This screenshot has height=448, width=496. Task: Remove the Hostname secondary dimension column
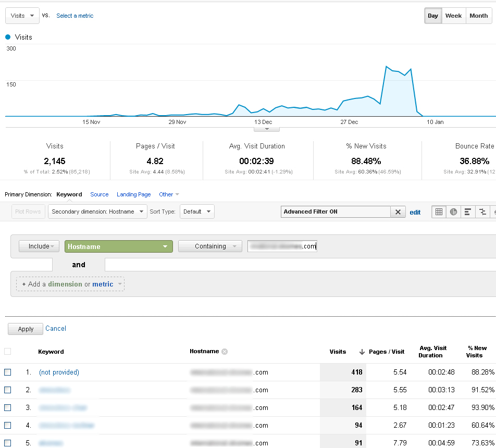click(225, 352)
